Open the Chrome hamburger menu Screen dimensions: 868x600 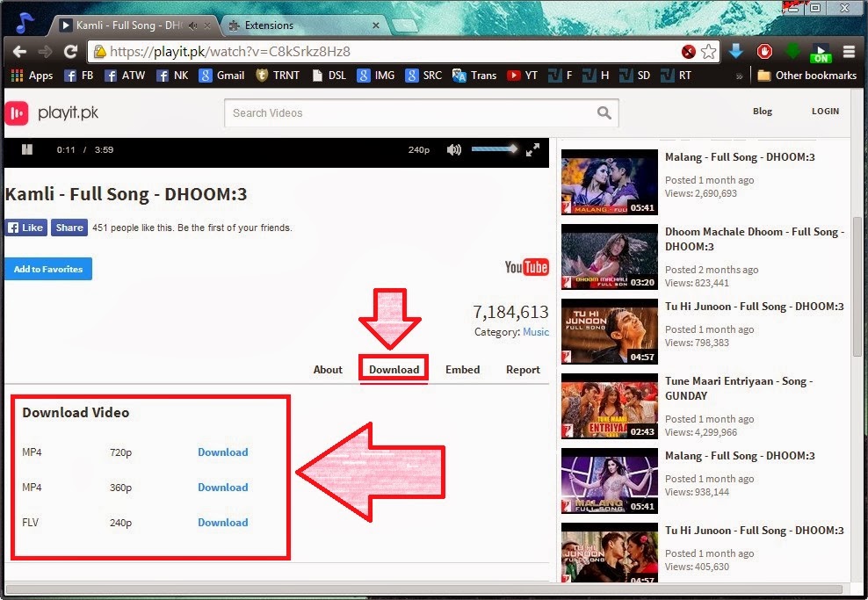[850, 52]
